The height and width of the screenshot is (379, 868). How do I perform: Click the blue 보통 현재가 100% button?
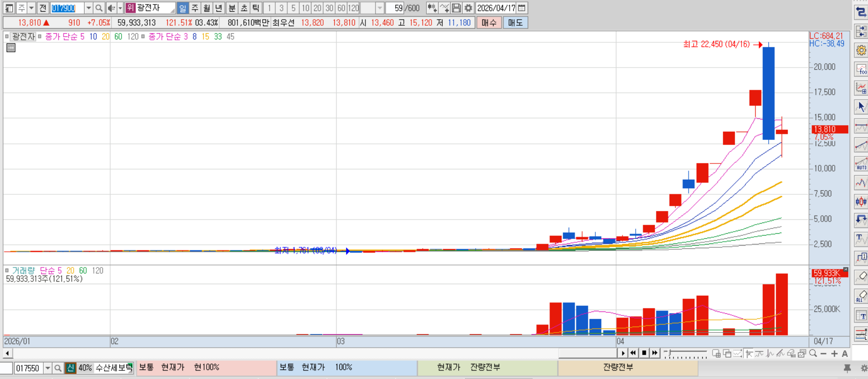[x=347, y=368]
